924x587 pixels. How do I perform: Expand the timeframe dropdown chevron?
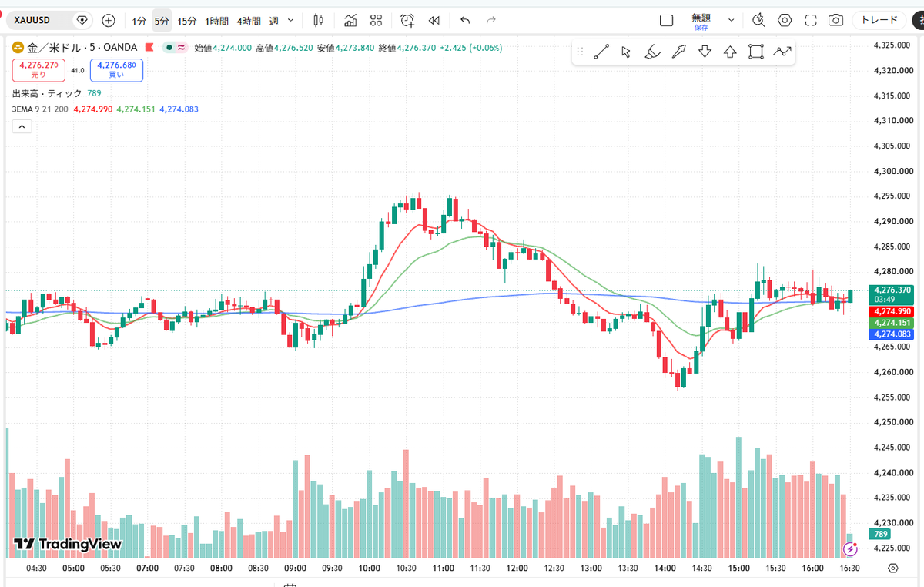point(290,21)
